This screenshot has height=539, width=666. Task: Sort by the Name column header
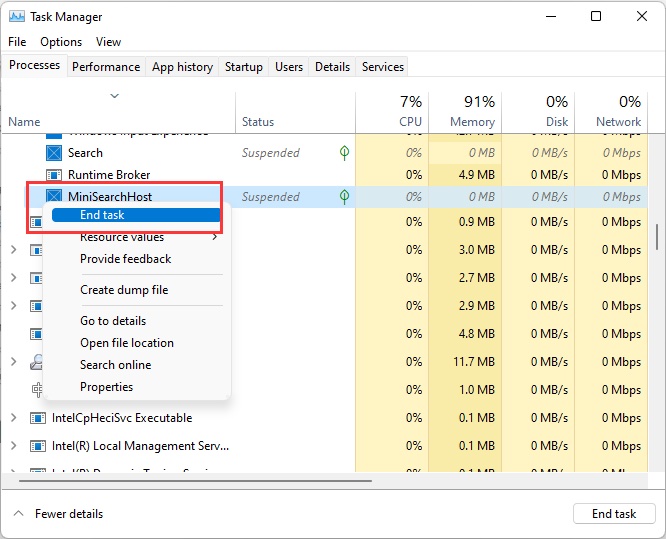click(24, 122)
